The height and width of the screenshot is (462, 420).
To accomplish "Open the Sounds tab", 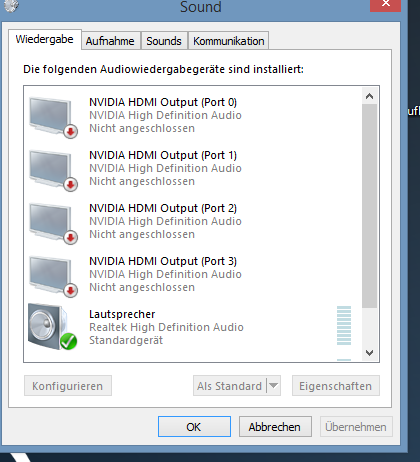I will click(x=164, y=41).
